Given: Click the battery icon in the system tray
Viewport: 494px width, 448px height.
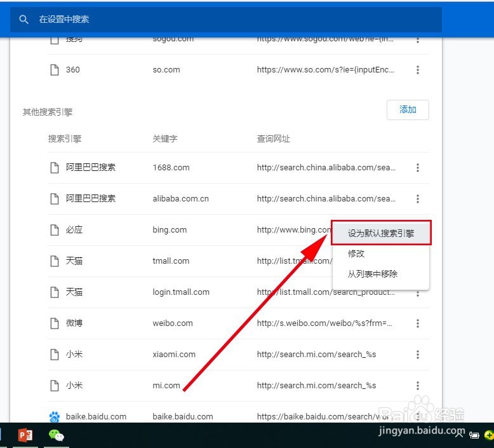Looking at the screenshot, I should 474,435.
